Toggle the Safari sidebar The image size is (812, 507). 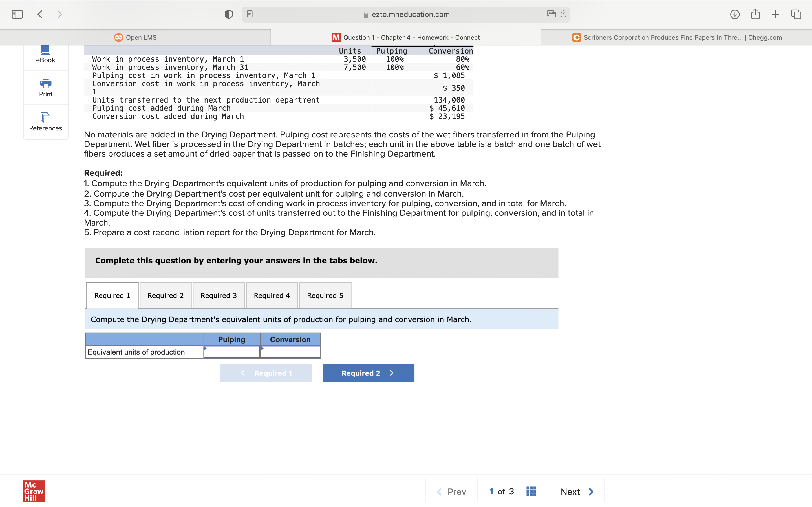tap(17, 14)
